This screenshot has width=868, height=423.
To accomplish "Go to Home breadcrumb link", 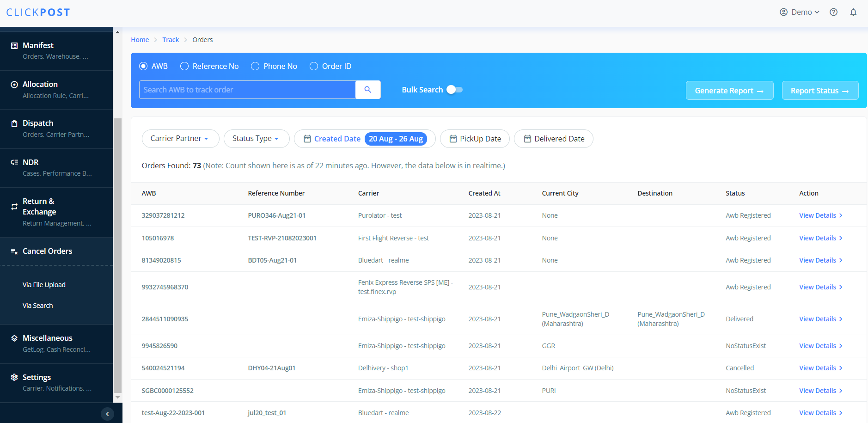I will tap(140, 40).
